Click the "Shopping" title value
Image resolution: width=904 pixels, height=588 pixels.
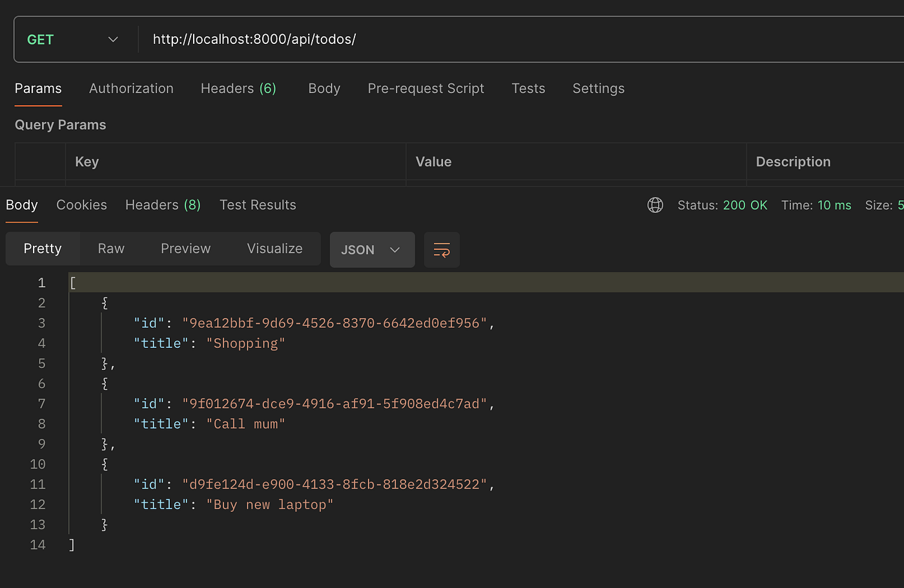pos(245,343)
